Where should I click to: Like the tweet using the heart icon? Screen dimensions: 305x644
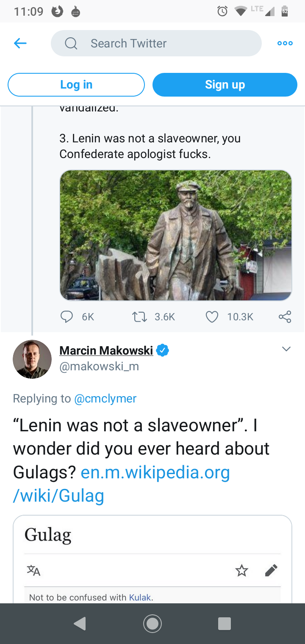coord(211,316)
